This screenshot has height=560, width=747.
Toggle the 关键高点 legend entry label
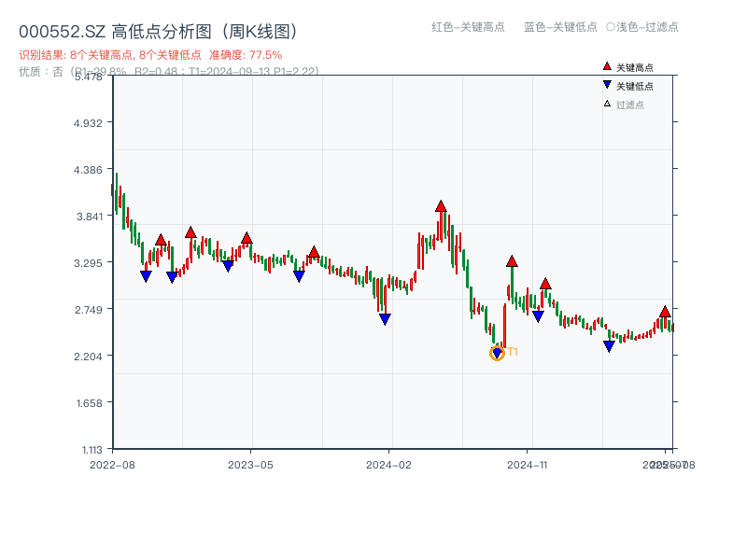click(x=635, y=67)
